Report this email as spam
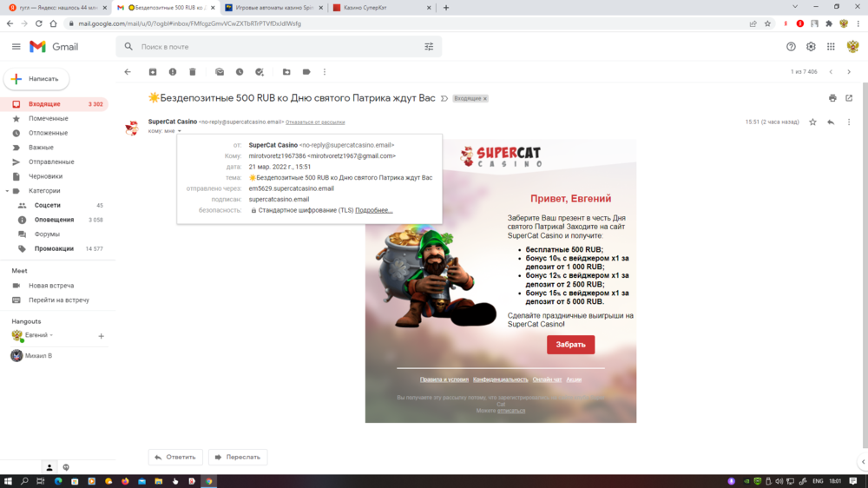The image size is (868, 488). [x=173, y=72]
